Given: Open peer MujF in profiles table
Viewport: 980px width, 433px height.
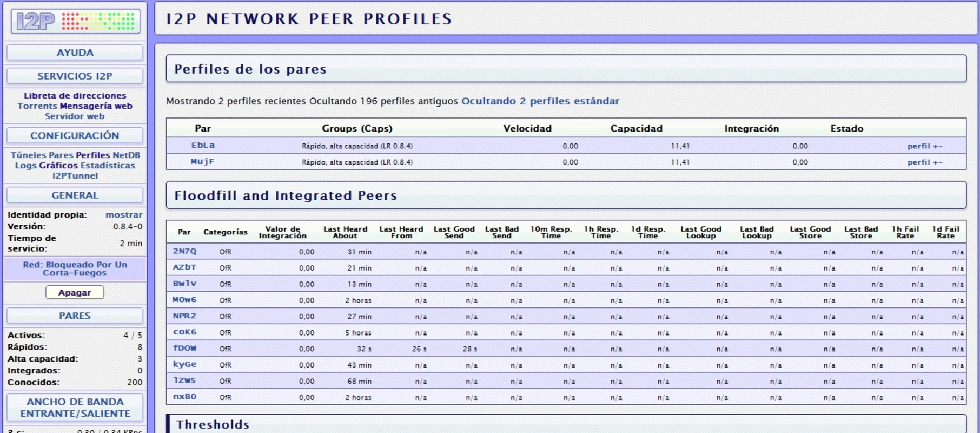Looking at the screenshot, I should [x=202, y=161].
